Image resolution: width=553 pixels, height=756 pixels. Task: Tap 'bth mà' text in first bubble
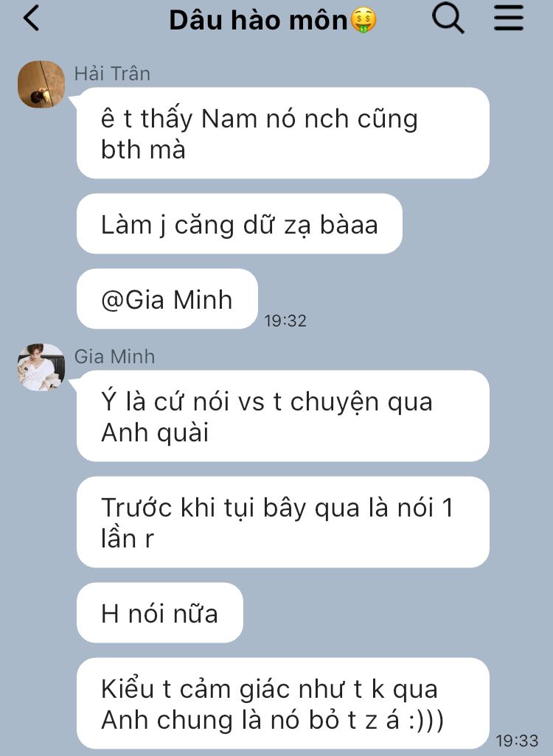tap(143, 150)
